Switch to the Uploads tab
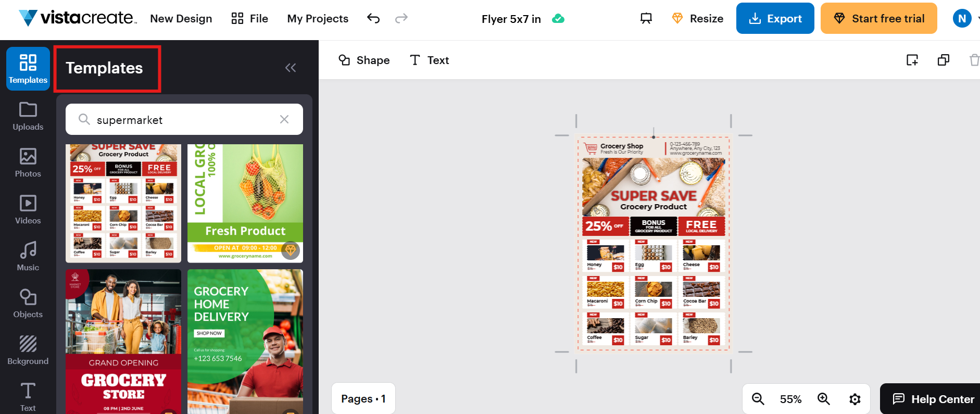The image size is (980, 414). tap(28, 116)
